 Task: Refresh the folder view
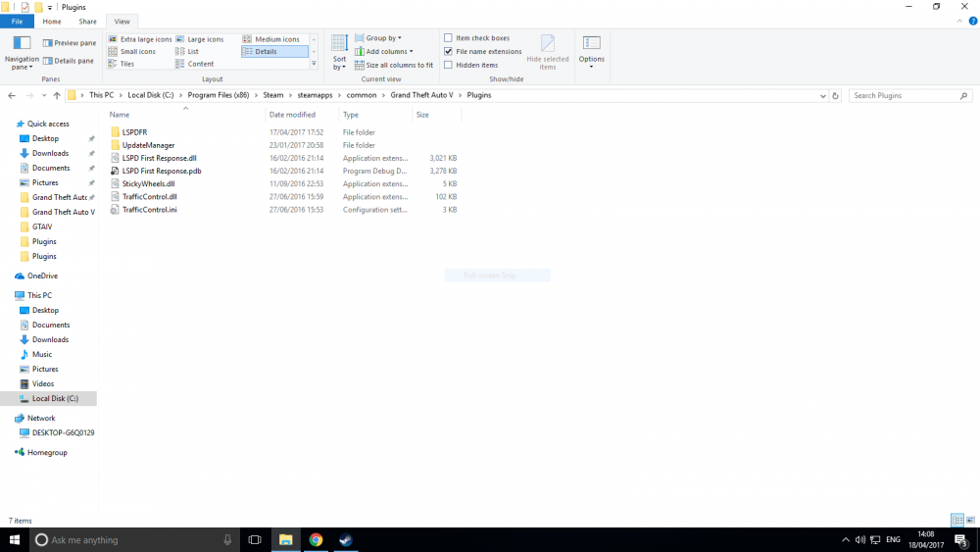point(835,96)
